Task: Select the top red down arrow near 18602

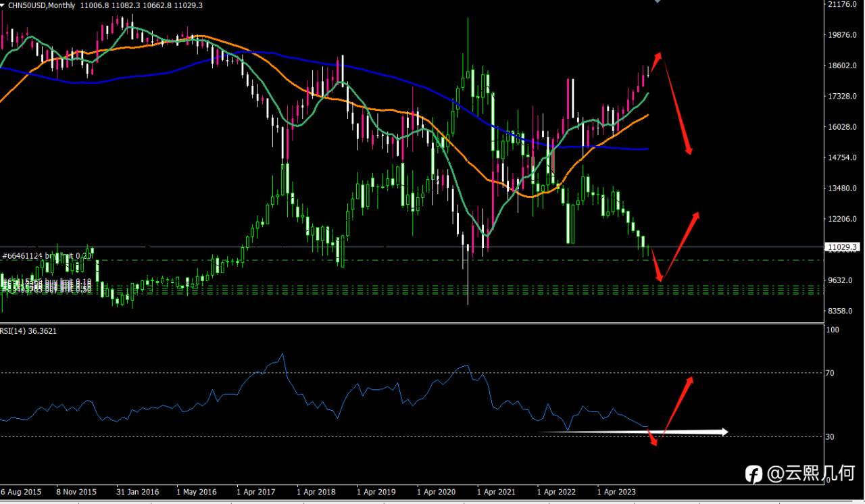Action: point(676,103)
